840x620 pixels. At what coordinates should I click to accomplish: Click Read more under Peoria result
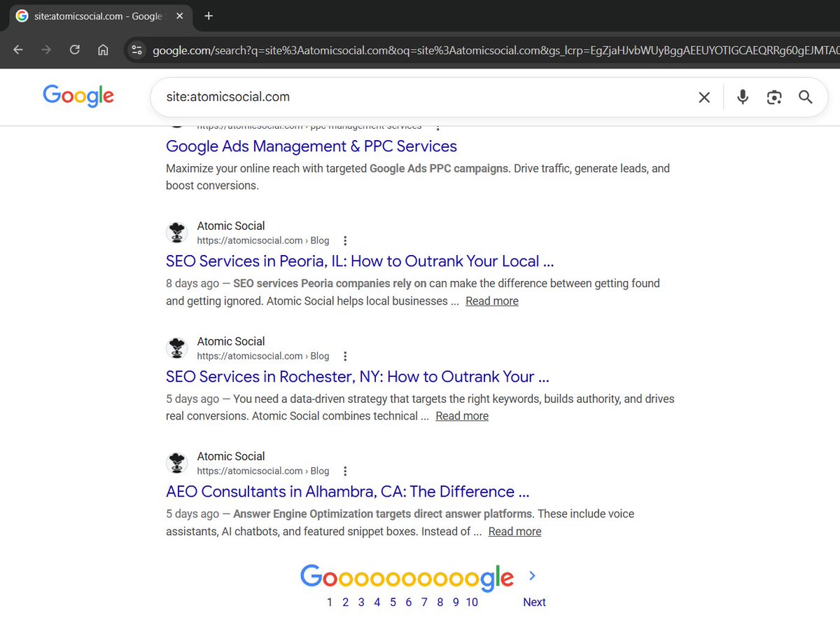tap(492, 301)
